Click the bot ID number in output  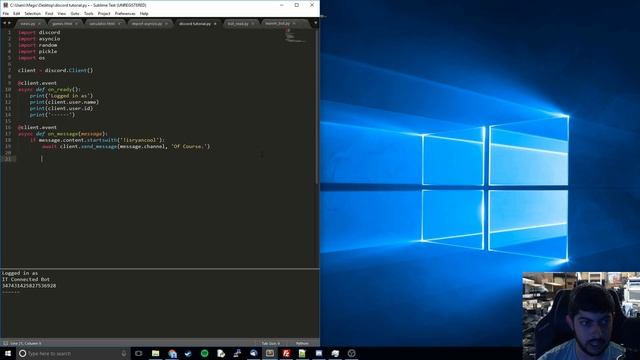pos(29,286)
